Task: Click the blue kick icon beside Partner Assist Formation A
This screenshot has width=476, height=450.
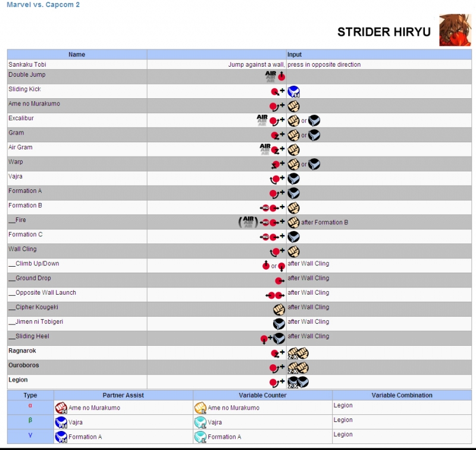Action: coord(61,437)
